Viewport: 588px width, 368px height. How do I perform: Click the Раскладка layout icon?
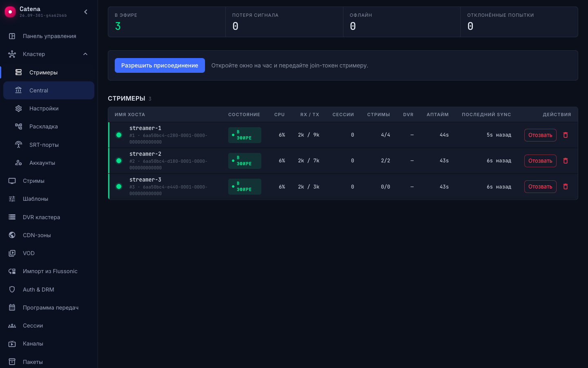click(x=19, y=126)
